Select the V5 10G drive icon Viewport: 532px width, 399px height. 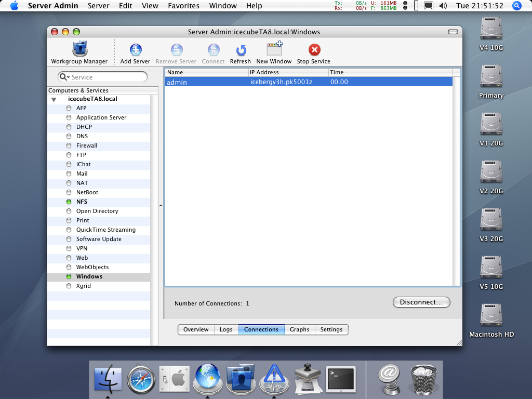tap(491, 268)
